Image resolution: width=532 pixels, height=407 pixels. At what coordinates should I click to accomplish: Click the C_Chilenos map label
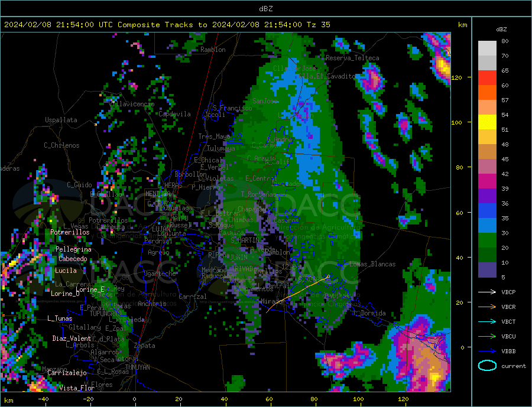(61, 145)
